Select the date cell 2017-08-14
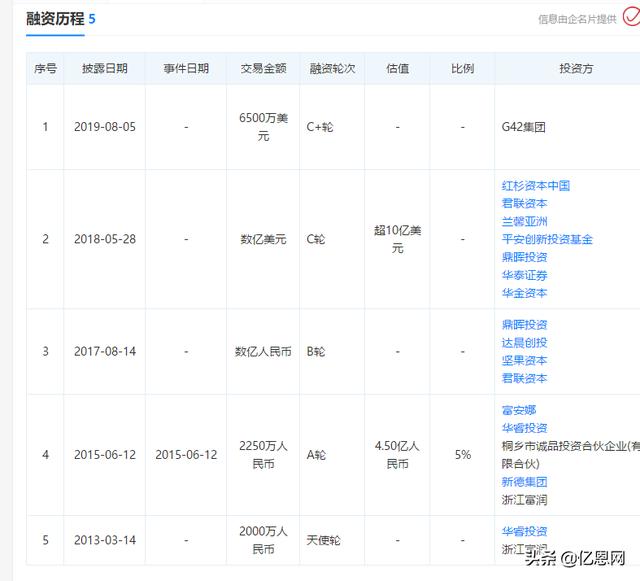The image size is (640, 581). 105,352
